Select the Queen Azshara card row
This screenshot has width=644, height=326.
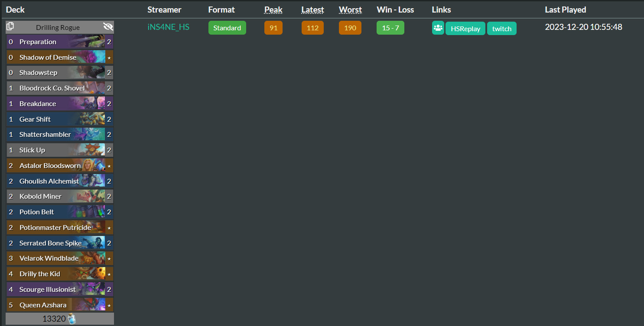pyautogui.click(x=60, y=305)
